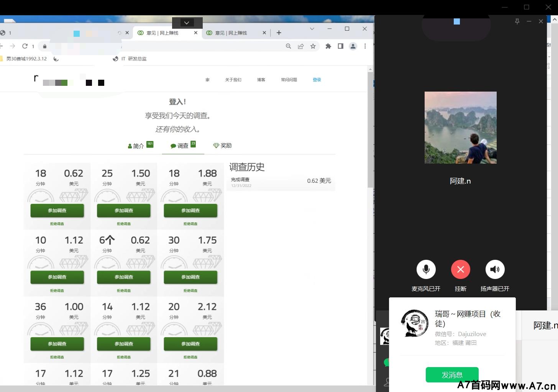Bookmark this page with star icon
The width and height of the screenshot is (558, 392).
(x=313, y=46)
